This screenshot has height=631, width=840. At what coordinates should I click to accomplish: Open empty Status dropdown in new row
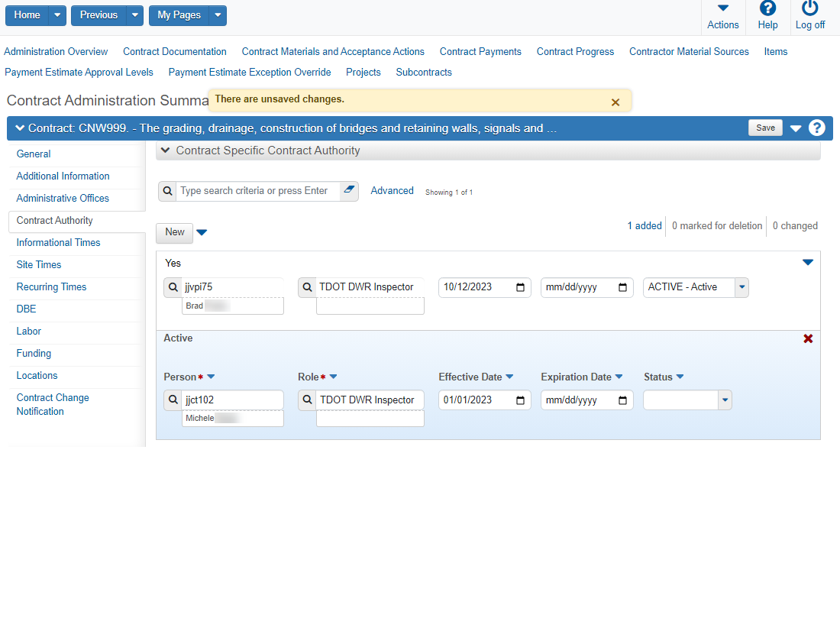724,400
